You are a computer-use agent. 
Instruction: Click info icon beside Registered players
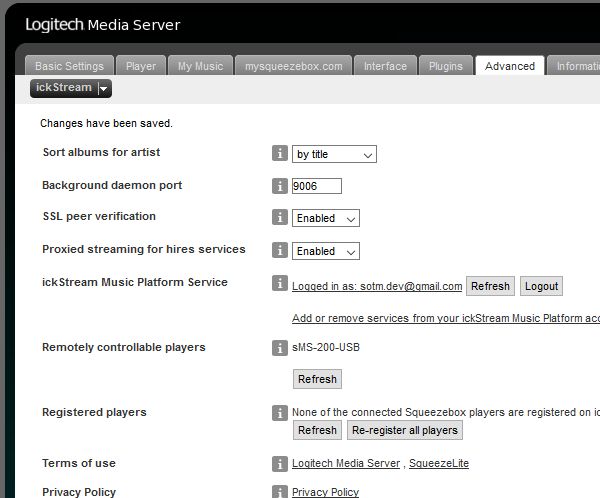pos(280,413)
